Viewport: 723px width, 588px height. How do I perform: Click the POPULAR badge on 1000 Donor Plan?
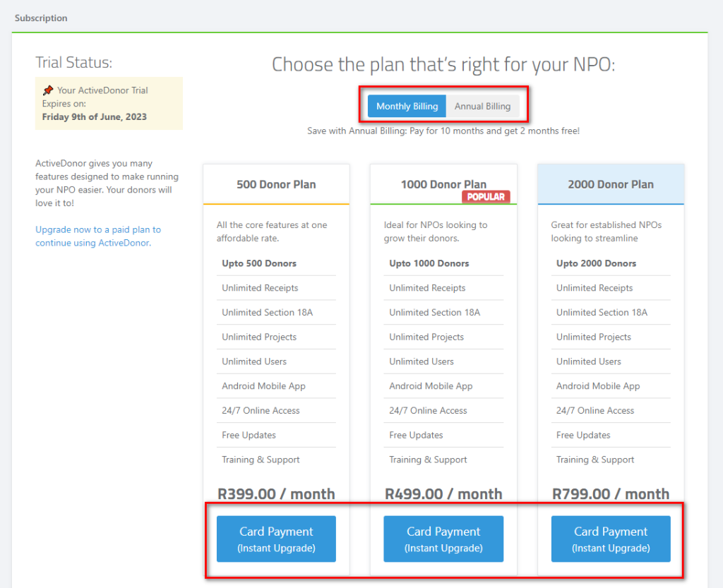pyautogui.click(x=486, y=197)
